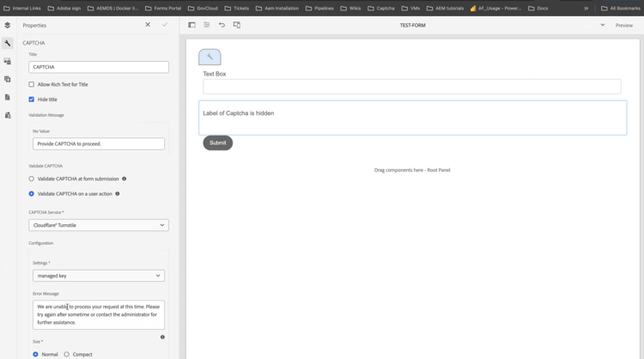Select the Captcha component in the form
The height and width of the screenshot is (359, 644).
coord(413,118)
